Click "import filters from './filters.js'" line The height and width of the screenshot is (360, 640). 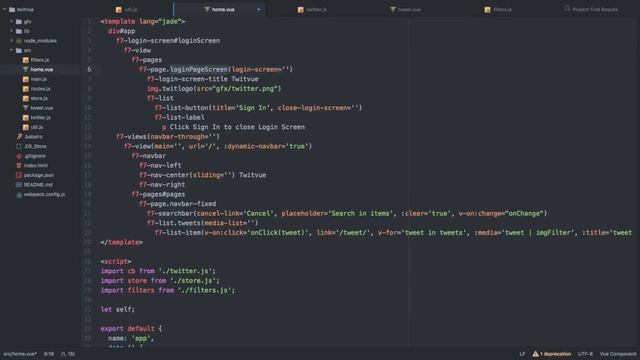point(168,290)
